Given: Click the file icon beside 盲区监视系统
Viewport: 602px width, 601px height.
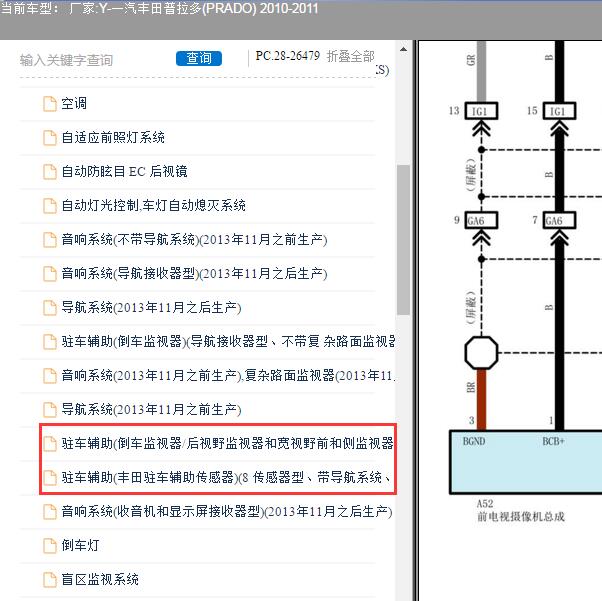Looking at the screenshot, I should coord(50,579).
